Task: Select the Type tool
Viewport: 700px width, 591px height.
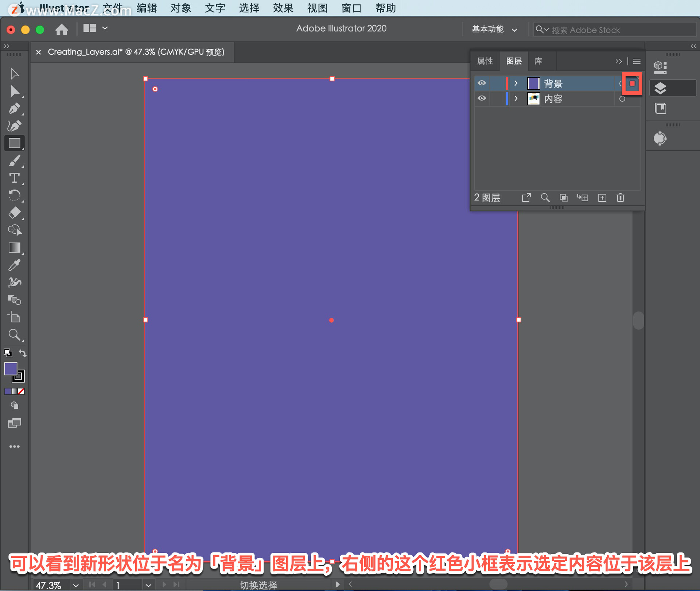Action: point(14,178)
